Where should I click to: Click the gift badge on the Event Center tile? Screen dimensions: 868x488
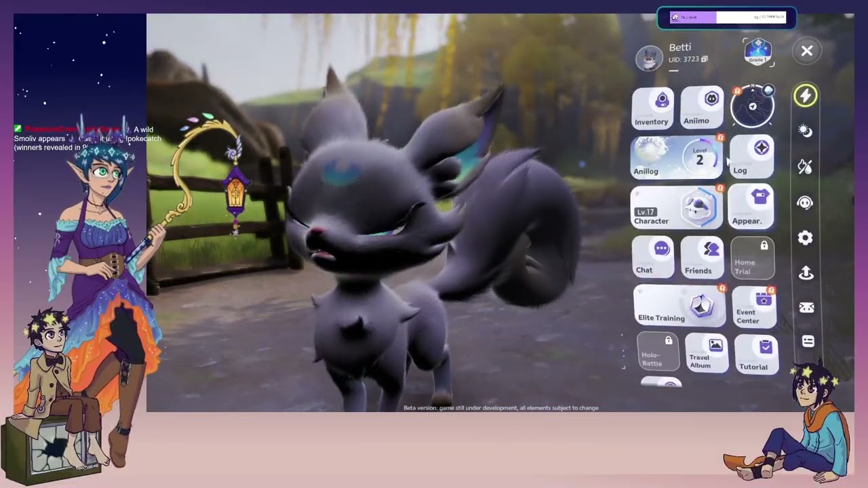click(x=771, y=289)
